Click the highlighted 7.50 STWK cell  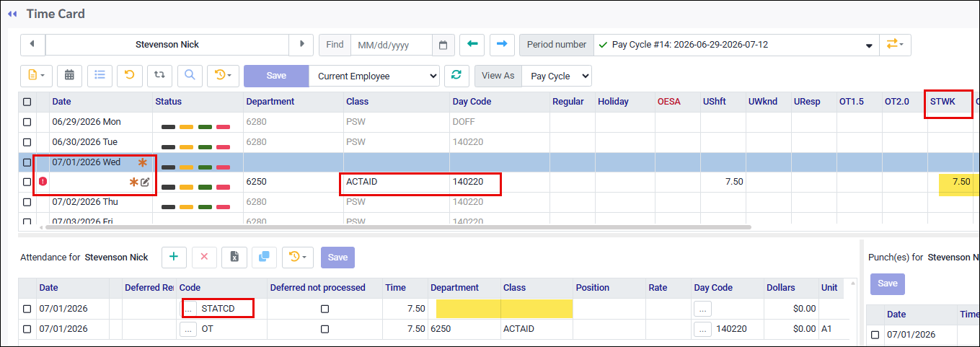click(x=958, y=183)
